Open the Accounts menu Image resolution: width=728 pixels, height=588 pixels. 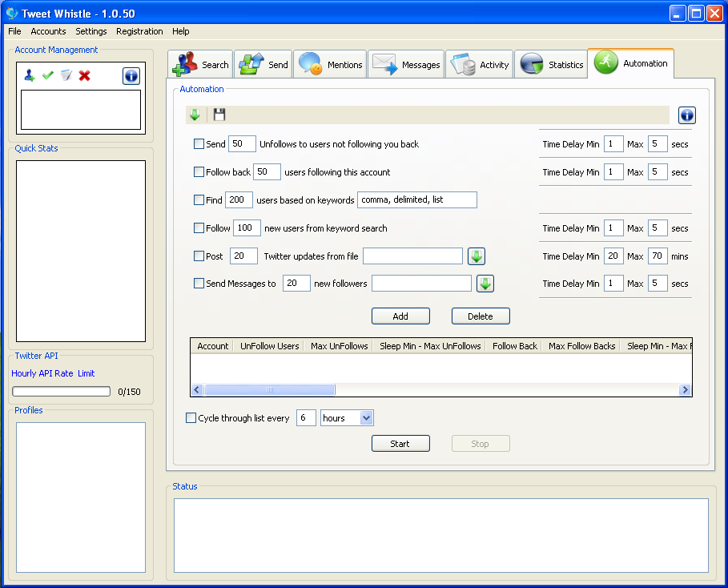pos(48,31)
